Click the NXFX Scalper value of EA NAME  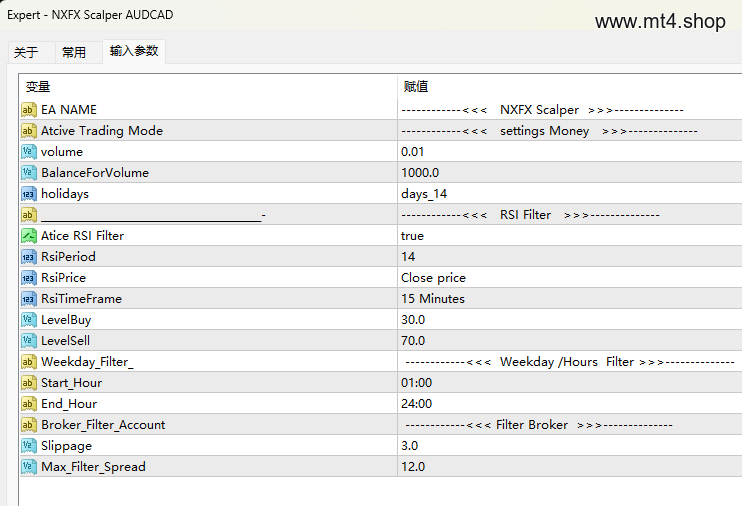(542, 110)
